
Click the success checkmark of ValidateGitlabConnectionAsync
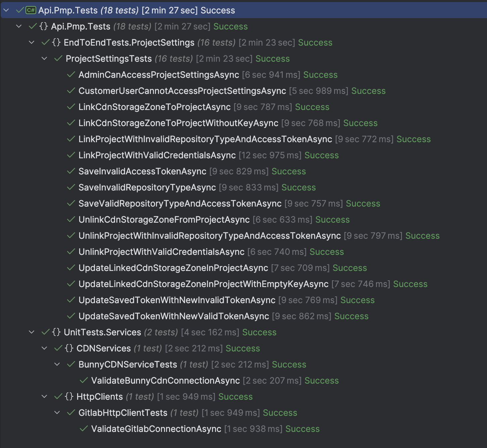pos(84,429)
